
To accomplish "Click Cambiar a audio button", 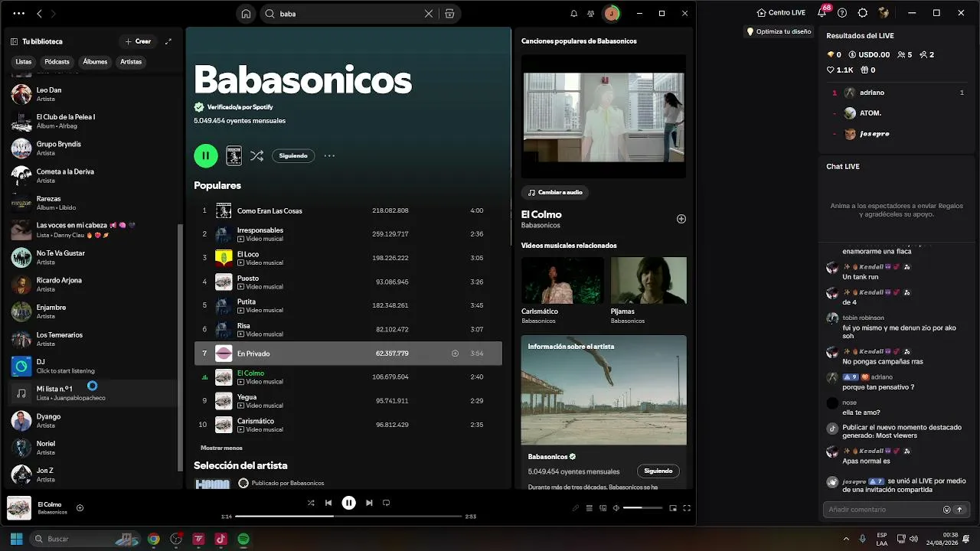I will pyautogui.click(x=555, y=192).
